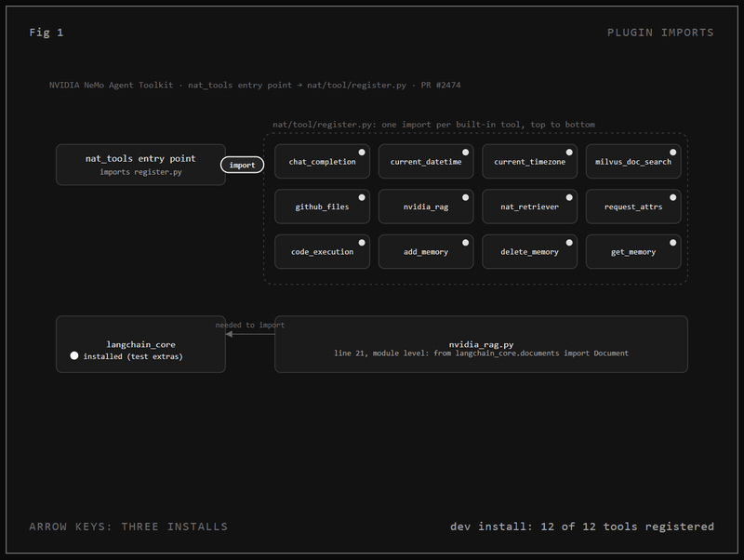Select the current_datetime tool card
The width and height of the screenshot is (744, 560).
tap(426, 161)
